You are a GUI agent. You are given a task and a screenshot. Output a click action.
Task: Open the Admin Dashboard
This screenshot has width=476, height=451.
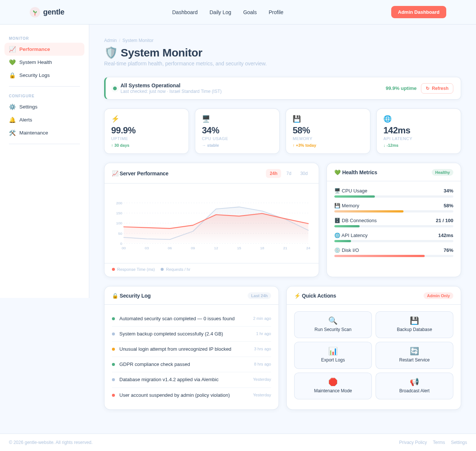[x=418, y=12]
